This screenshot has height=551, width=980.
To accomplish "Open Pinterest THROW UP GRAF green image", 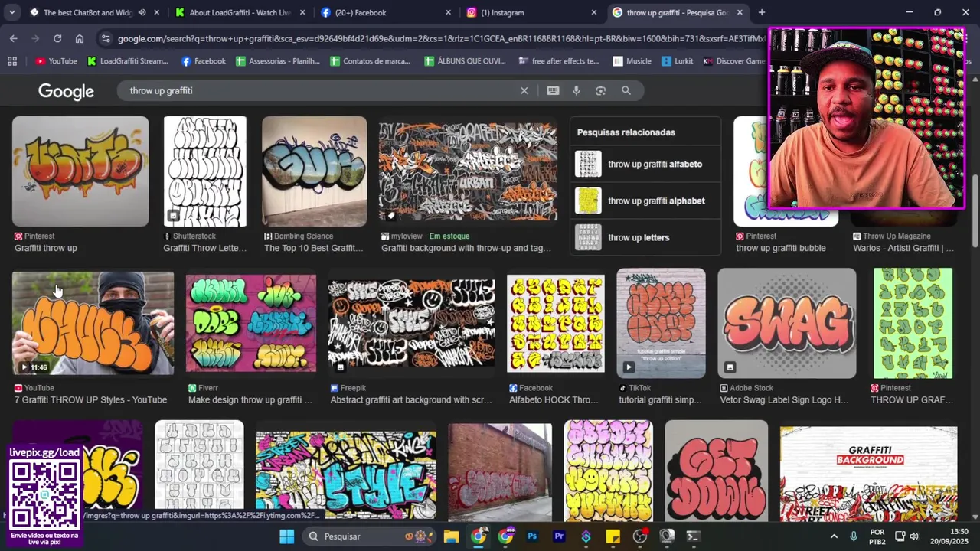I will pos(913,323).
